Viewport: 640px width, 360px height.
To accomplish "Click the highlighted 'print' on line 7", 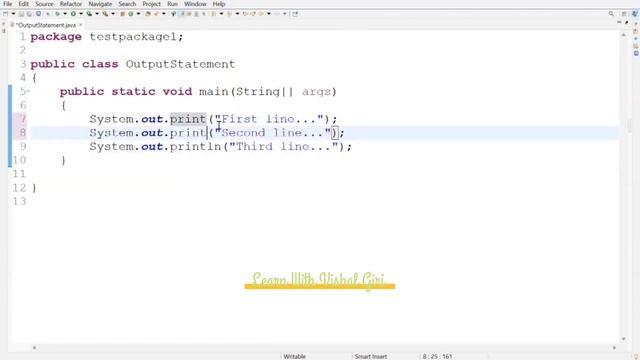I will [x=188, y=119].
